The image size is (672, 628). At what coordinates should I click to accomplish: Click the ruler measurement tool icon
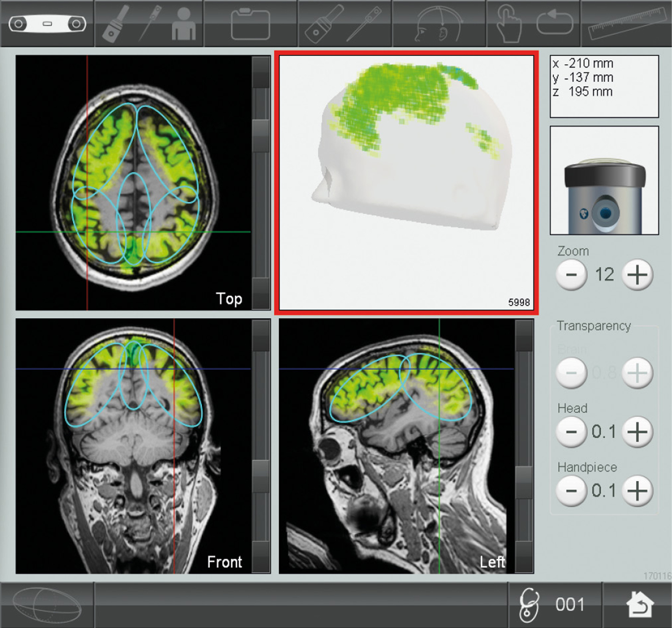pos(626,23)
